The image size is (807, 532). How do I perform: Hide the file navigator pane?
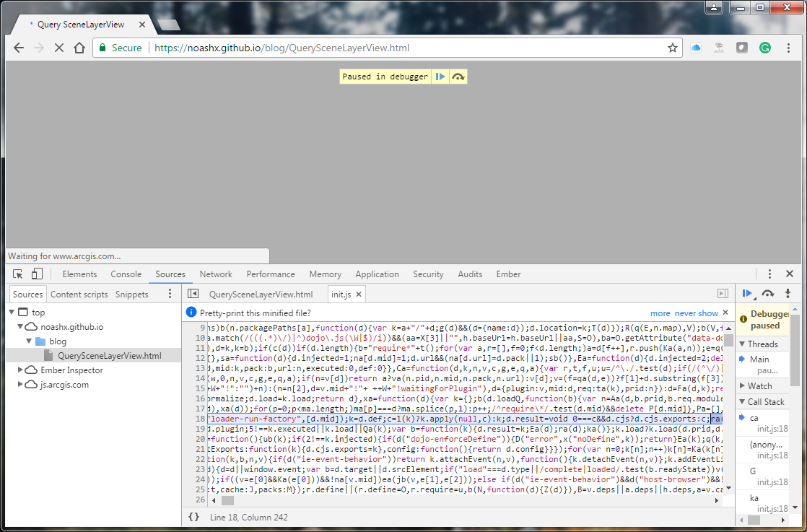pyautogui.click(x=193, y=294)
